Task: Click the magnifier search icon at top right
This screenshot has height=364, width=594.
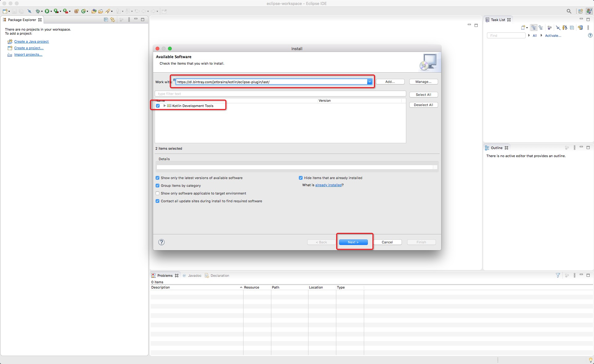Action: coord(569,11)
